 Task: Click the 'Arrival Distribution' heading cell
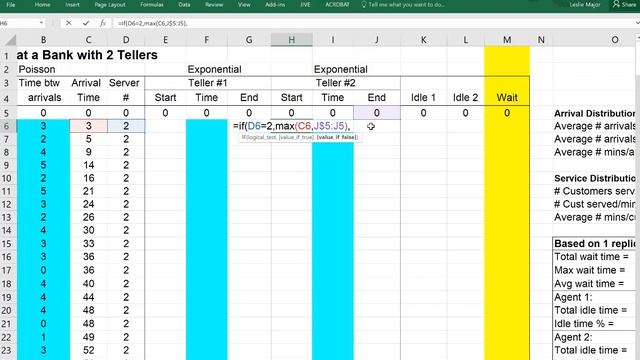[x=594, y=113]
